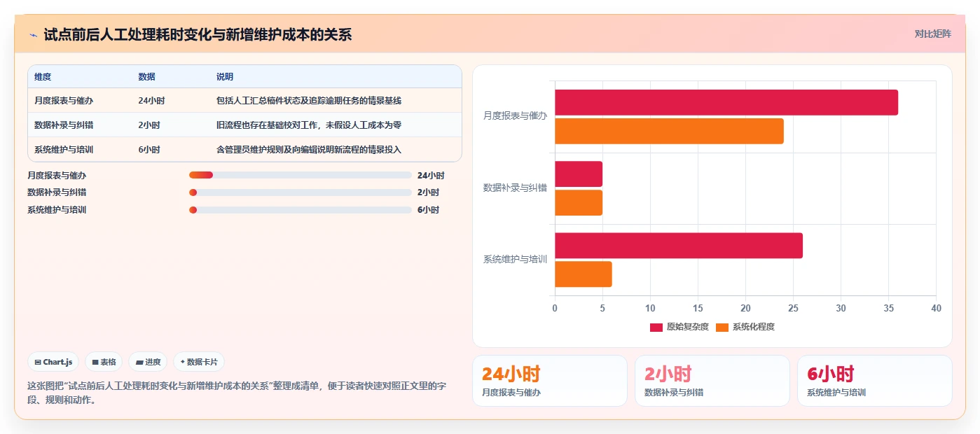Viewport: 980px width, 434px height.
Task: Click the 2小时 value beside the progress bar
Action: [428, 192]
